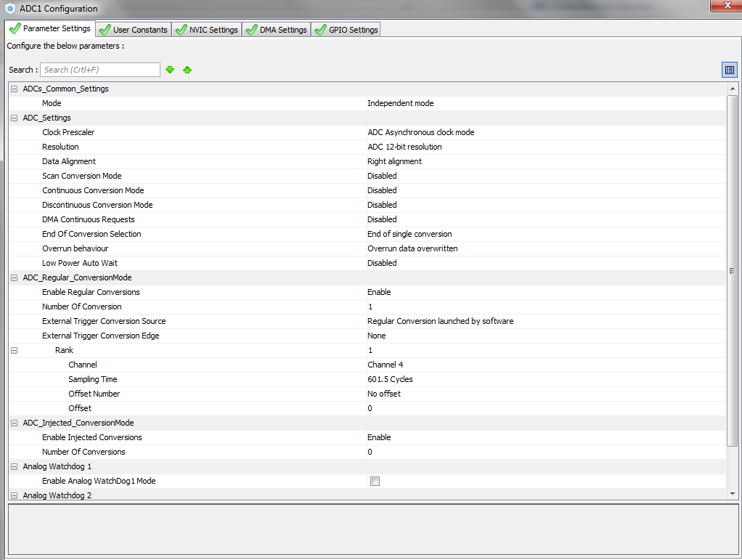Collapse the Rank 1 group
742x560 pixels.
13,350
